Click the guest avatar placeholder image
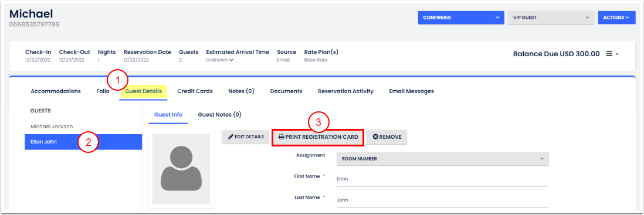The width and height of the screenshot is (644, 215). click(181, 169)
